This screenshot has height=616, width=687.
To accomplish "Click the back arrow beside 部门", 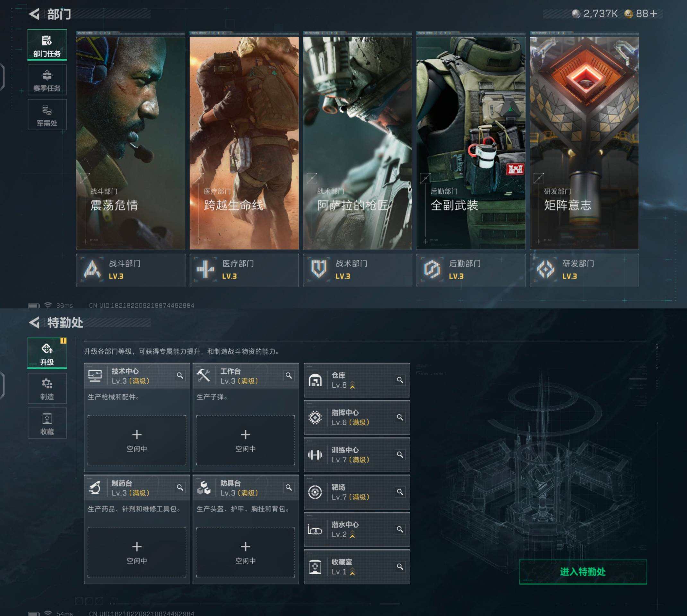I will (34, 14).
